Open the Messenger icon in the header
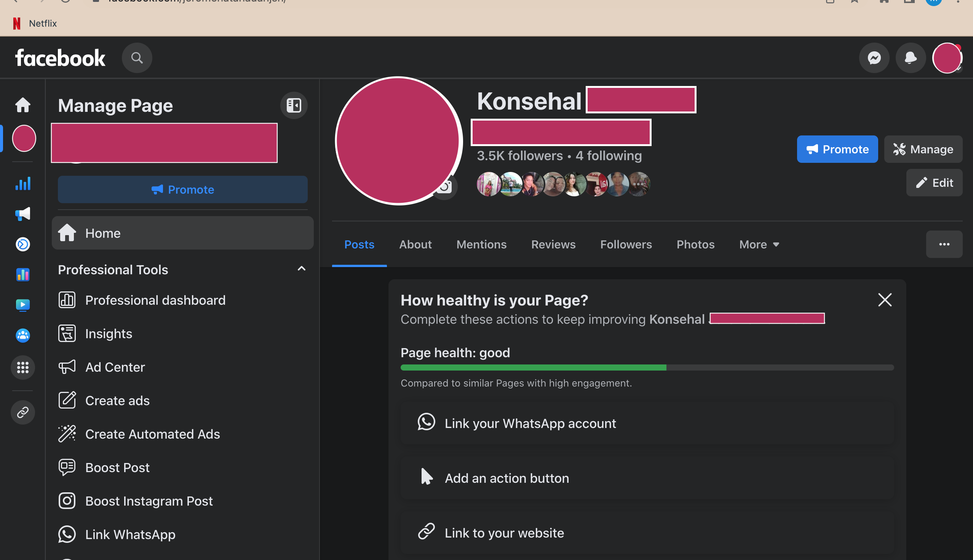The height and width of the screenshot is (560, 973). (x=874, y=58)
